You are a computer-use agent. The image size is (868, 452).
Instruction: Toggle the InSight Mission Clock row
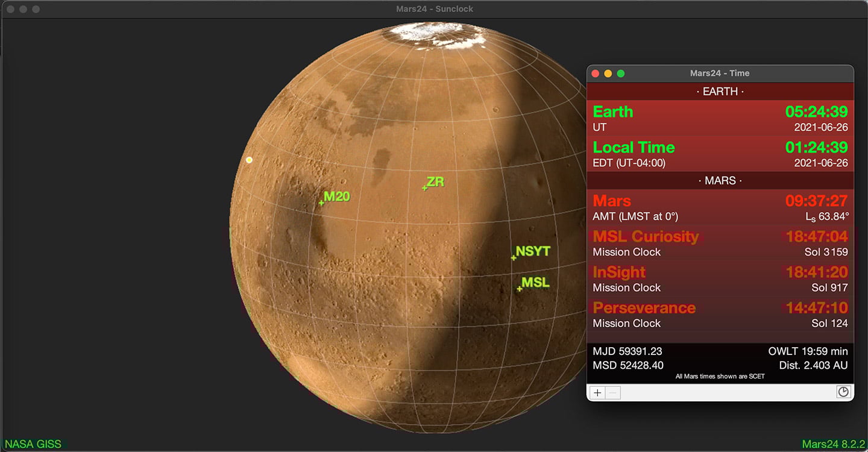click(720, 279)
